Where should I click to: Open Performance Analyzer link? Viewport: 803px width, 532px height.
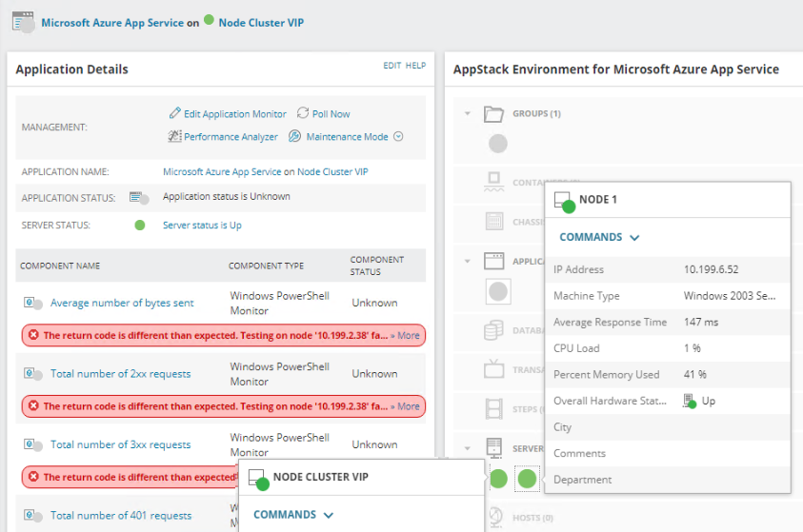(x=231, y=137)
